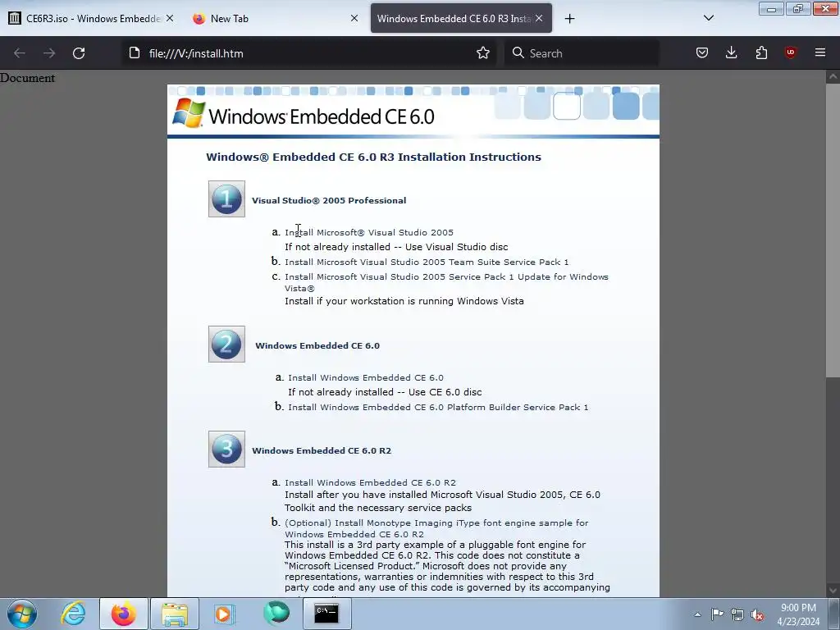Image resolution: width=840 pixels, height=630 pixels.
Task: Click the scrollbar down arrow
Action: [x=833, y=591]
